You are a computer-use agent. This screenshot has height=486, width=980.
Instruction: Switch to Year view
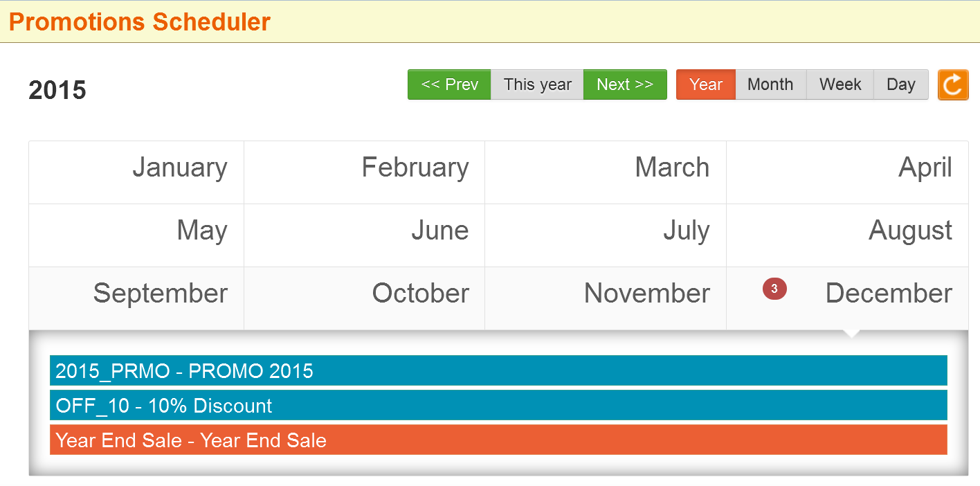[706, 84]
